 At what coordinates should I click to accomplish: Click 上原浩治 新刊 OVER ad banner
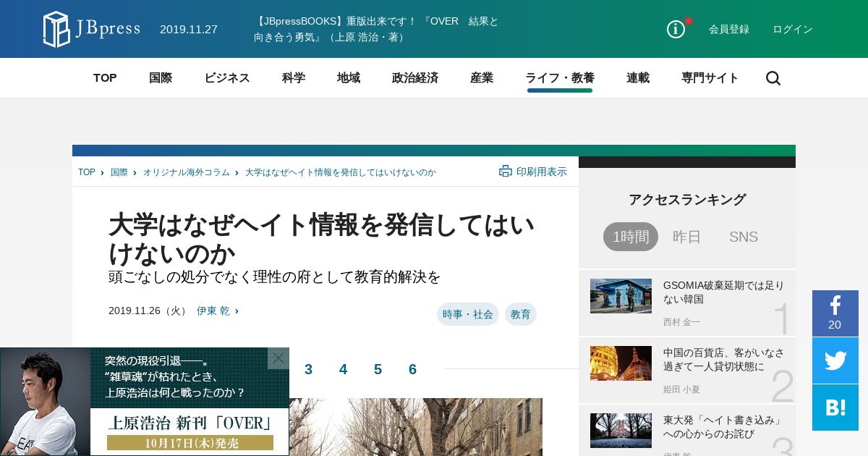[x=145, y=402]
